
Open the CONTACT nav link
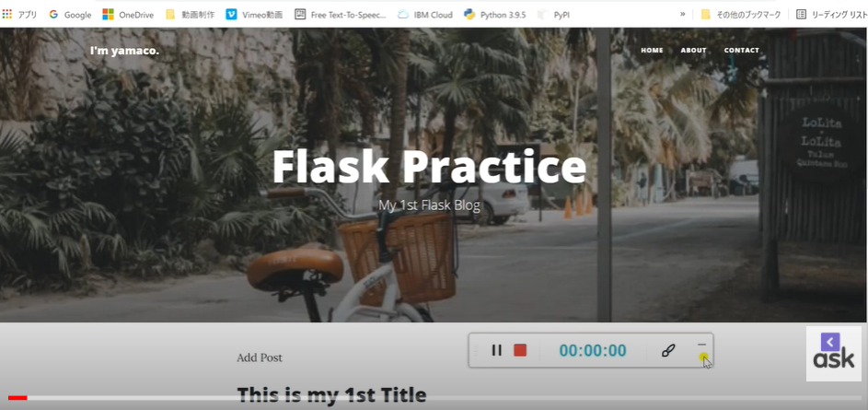pos(742,51)
